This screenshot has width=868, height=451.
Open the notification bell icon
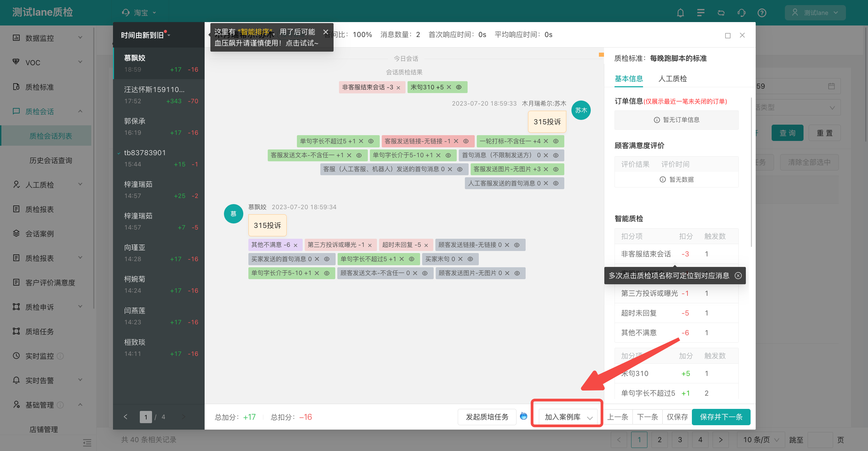(x=680, y=13)
